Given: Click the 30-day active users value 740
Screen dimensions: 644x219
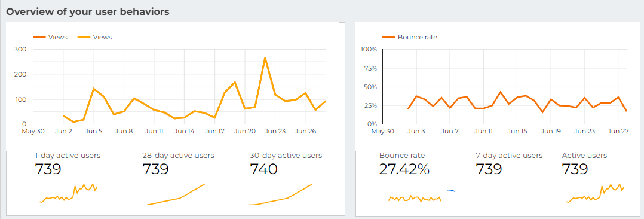Looking at the screenshot, I should click(x=263, y=169).
